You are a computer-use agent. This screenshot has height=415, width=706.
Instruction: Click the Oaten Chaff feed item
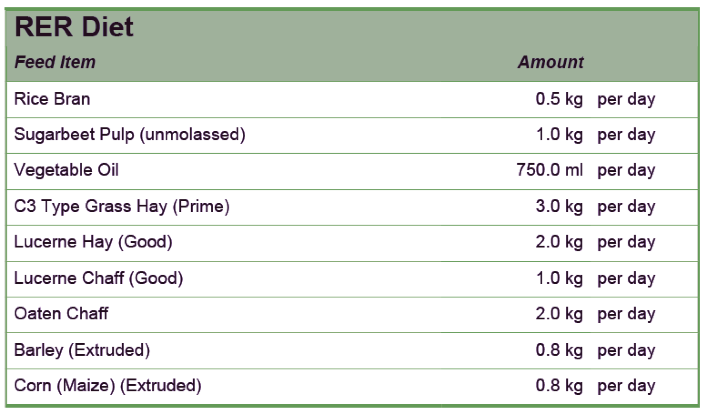(61, 314)
